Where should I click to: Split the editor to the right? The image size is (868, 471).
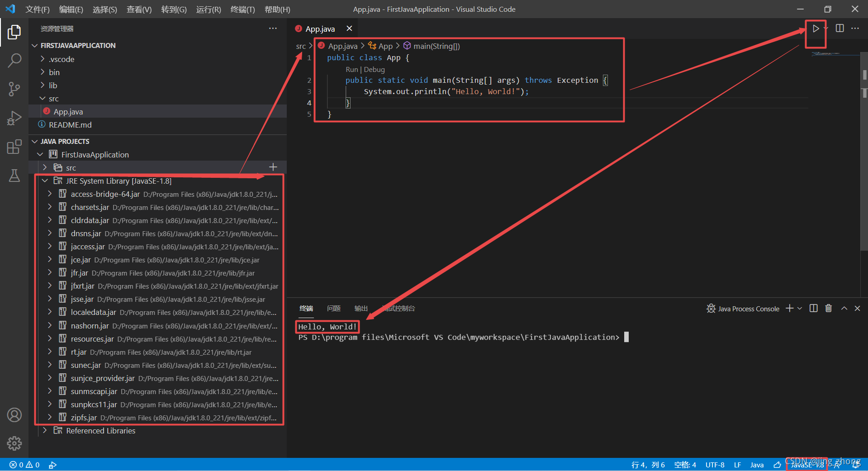coord(840,28)
